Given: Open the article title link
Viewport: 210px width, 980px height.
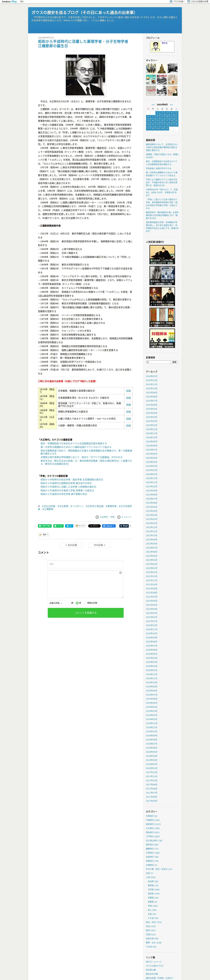Looking at the screenshot, I should (x=83, y=44).
